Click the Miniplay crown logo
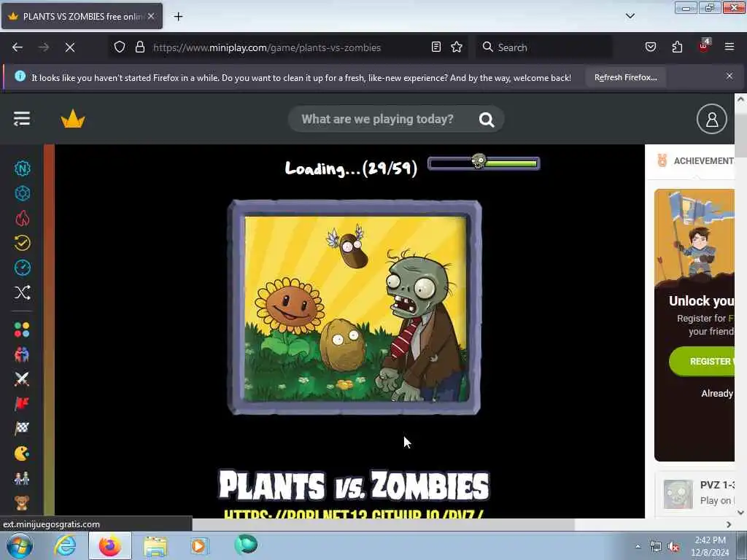747x560 pixels. [73, 119]
